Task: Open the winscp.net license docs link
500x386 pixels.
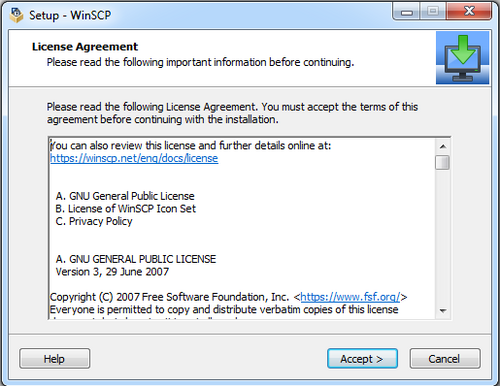Action: coord(134,158)
